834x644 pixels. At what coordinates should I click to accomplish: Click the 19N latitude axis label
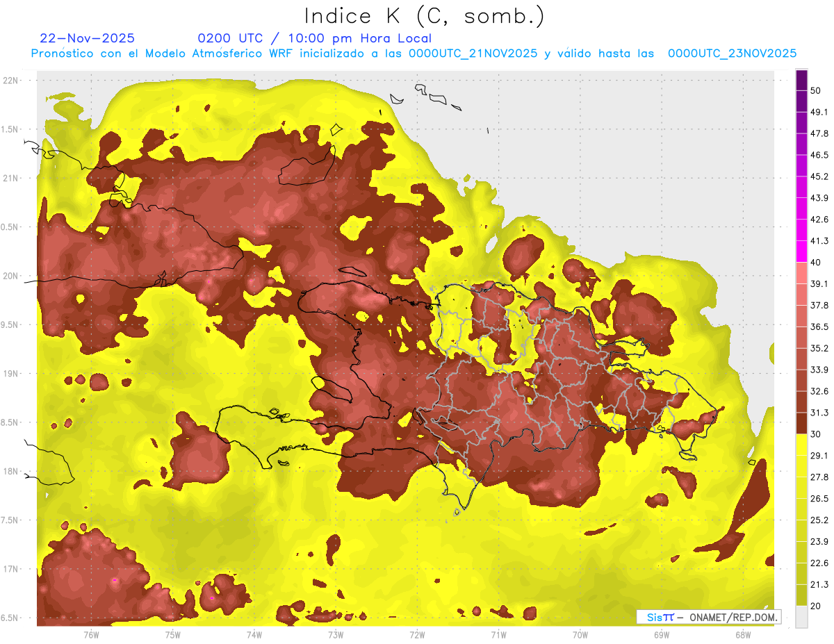[x=10, y=374]
